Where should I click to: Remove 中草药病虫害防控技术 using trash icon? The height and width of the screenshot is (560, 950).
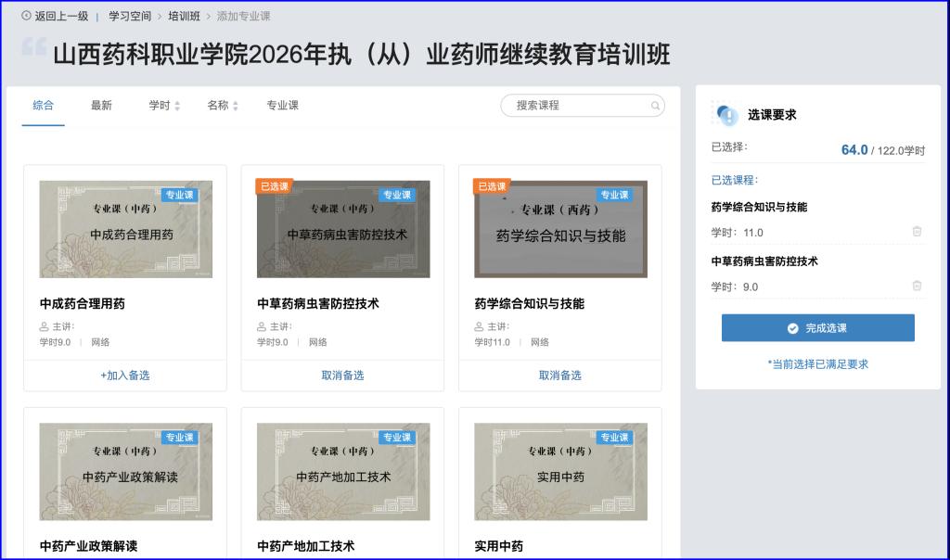pyautogui.click(x=917, y=286)
